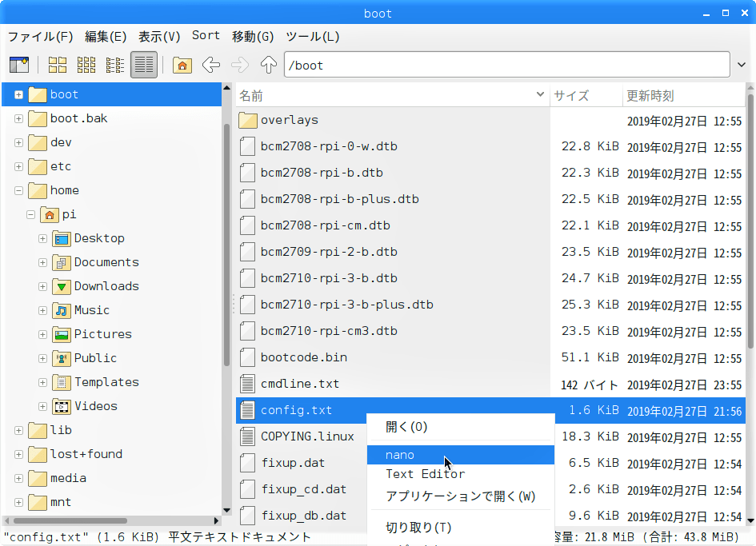This screenshot has width=756, height=546.
Task: Select the bcm2708-rpi-0-w.dtb file icon
Action: pos(247,146)
